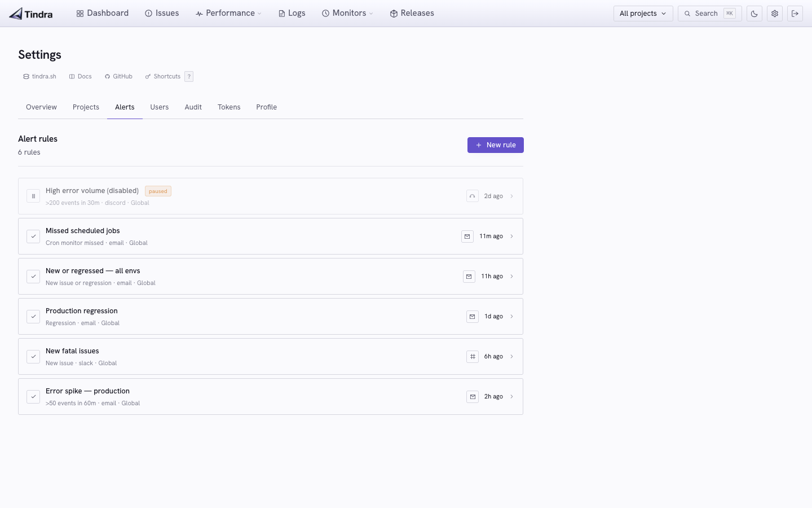Open the All projects dropdown
812x508 pixels.
643,14
